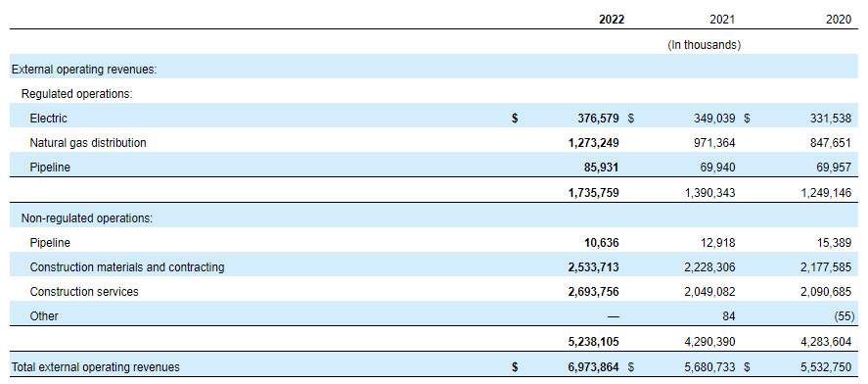
Task: Select Construction materials 2022 value 2,533,713
Action: (x=593, y=267)
